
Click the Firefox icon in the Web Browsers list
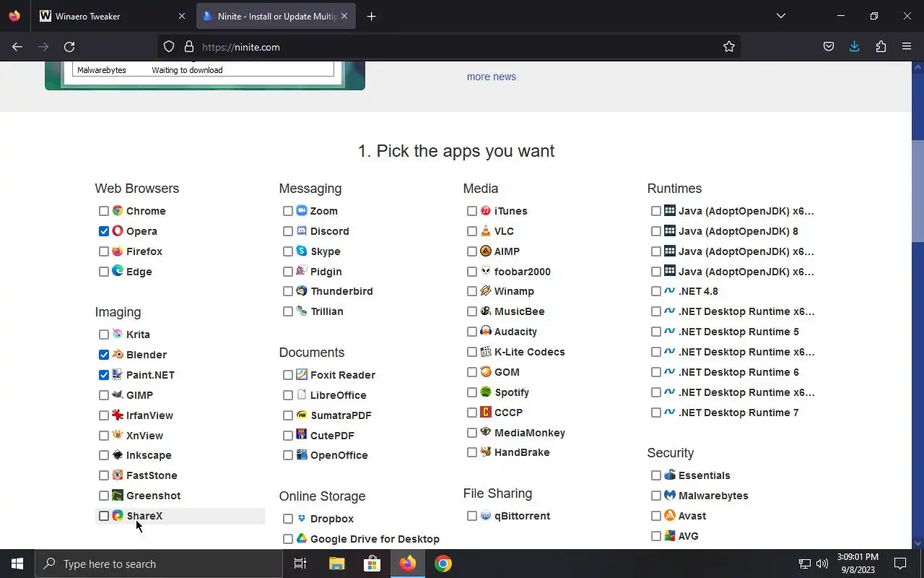click(x=118, y=251)
